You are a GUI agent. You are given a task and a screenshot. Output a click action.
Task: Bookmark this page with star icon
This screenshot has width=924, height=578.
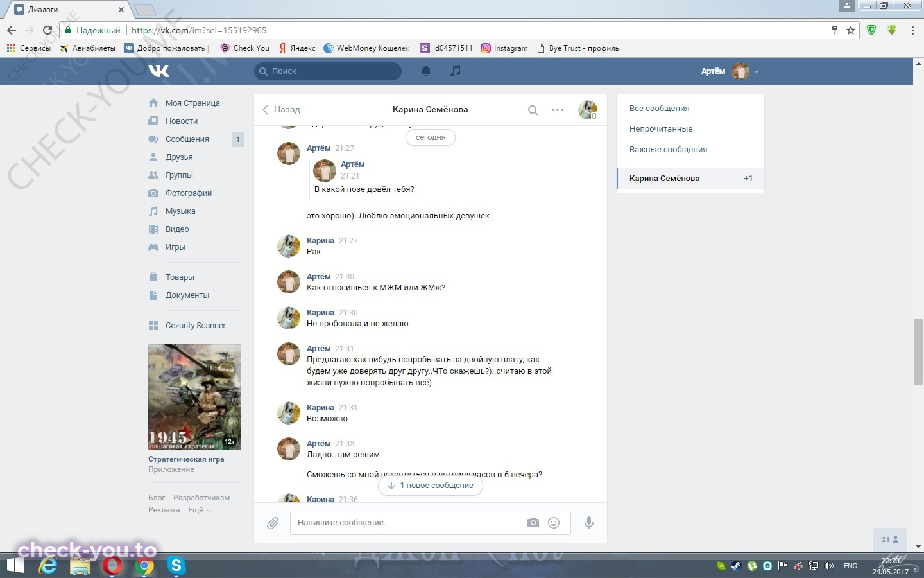[851, 30]
